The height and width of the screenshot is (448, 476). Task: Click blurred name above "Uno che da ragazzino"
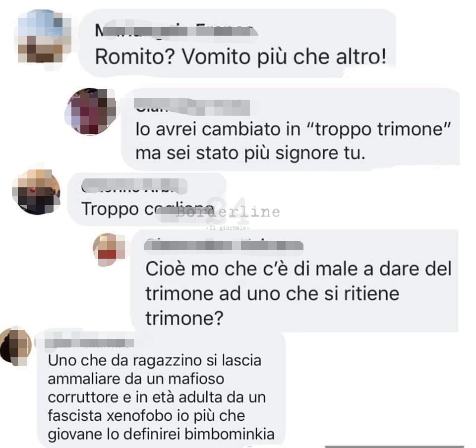(89, 342)
